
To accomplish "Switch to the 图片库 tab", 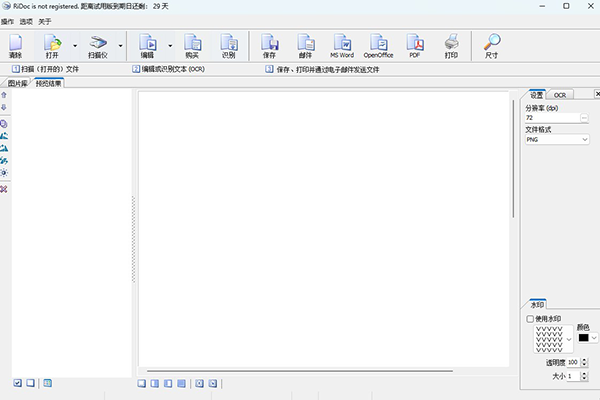I will [18, 83].
